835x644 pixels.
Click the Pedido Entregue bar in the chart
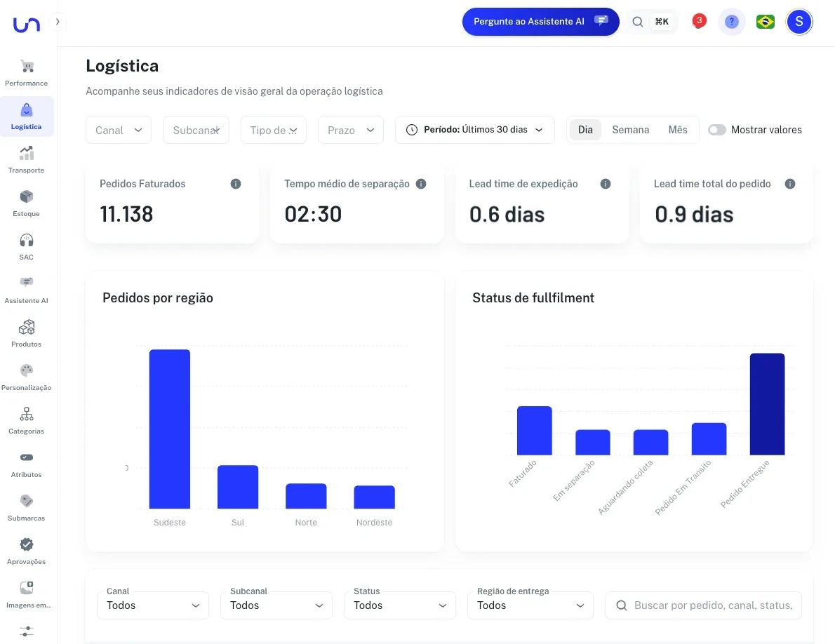(767, 403)
